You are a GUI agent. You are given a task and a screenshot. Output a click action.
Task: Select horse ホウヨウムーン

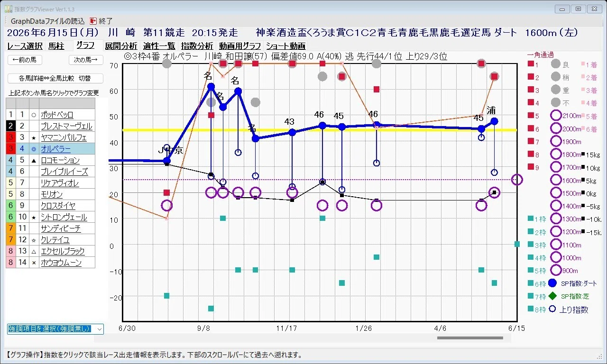coord(61,263)
